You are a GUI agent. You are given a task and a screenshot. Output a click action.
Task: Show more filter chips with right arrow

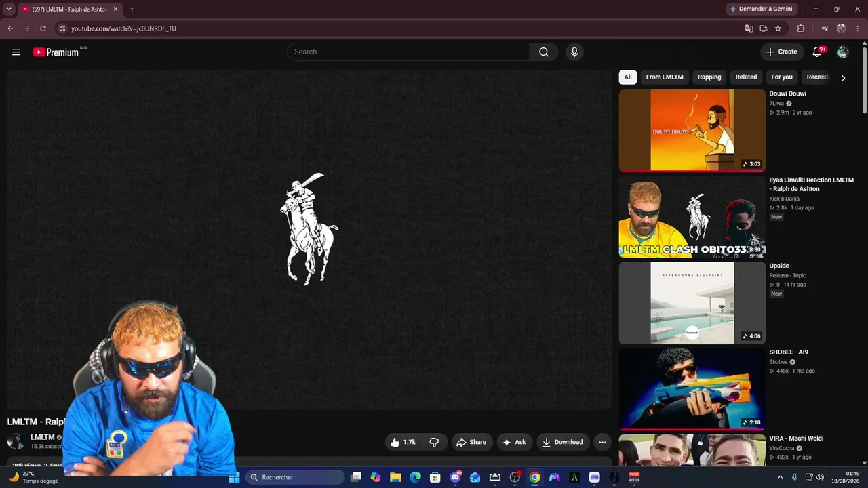[843, 78]
